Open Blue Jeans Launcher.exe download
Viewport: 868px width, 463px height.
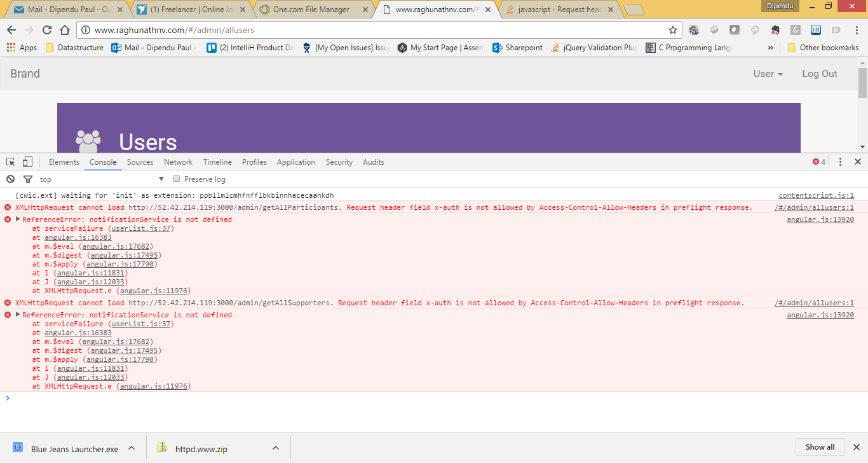65,448
